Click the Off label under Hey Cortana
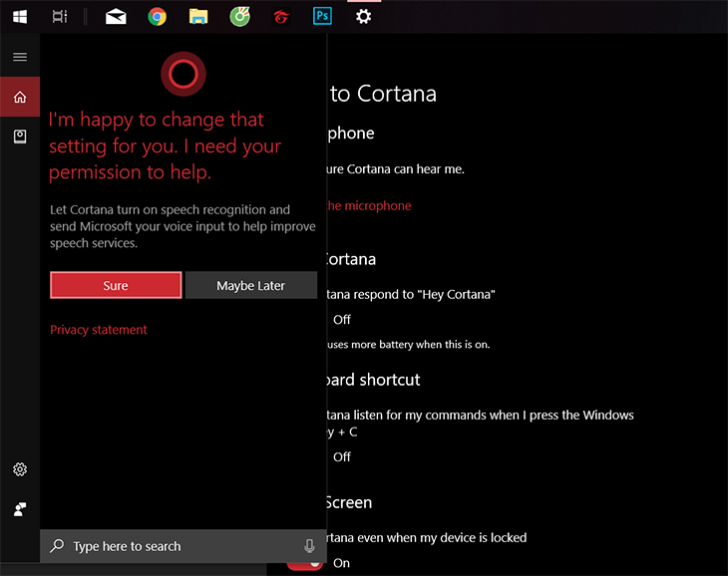 [x=342, y=320]
